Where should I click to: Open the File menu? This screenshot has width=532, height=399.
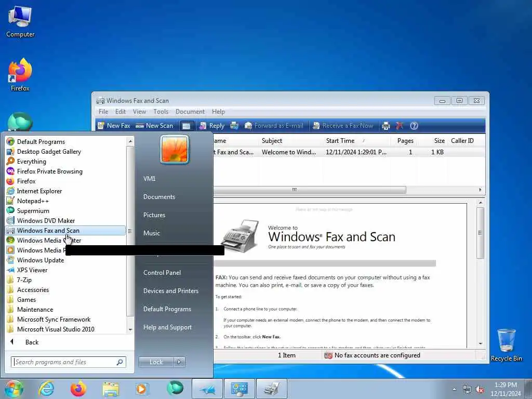(103, 112)
